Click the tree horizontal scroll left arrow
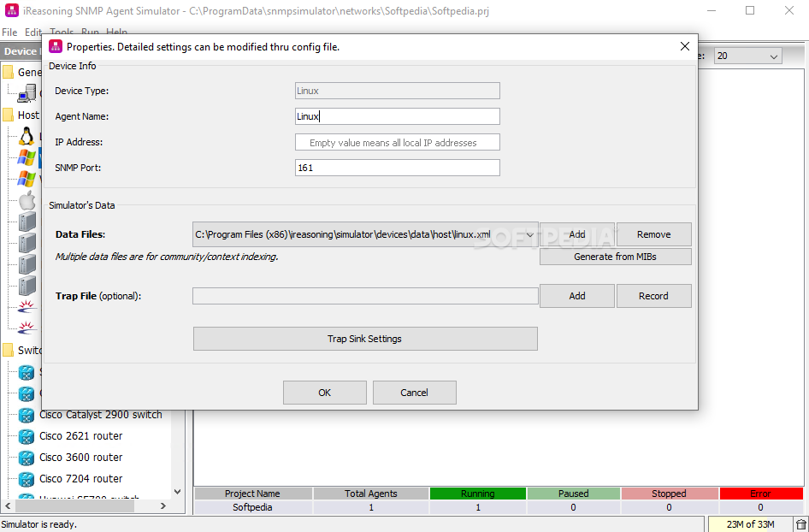The height and width of the screenshot is (532, 809). tap(6, 506)
